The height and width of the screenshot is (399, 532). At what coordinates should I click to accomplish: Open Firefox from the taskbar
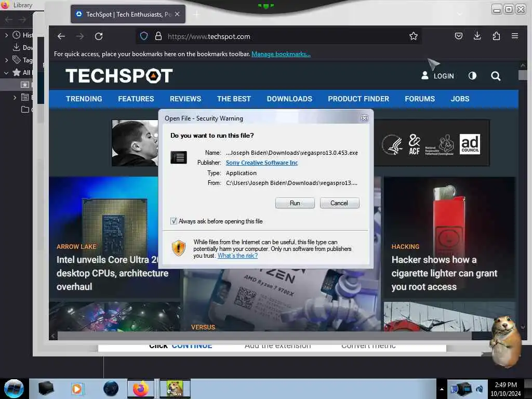140,389
